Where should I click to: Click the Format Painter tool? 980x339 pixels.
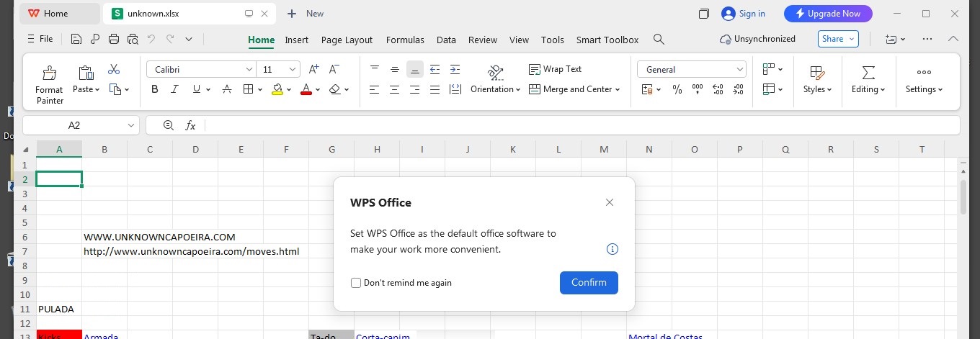click(x=49, y=83)
